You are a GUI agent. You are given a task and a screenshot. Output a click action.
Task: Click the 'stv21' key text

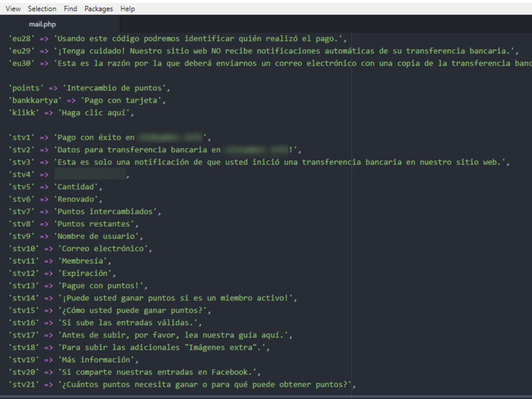[x=24, y=385]
